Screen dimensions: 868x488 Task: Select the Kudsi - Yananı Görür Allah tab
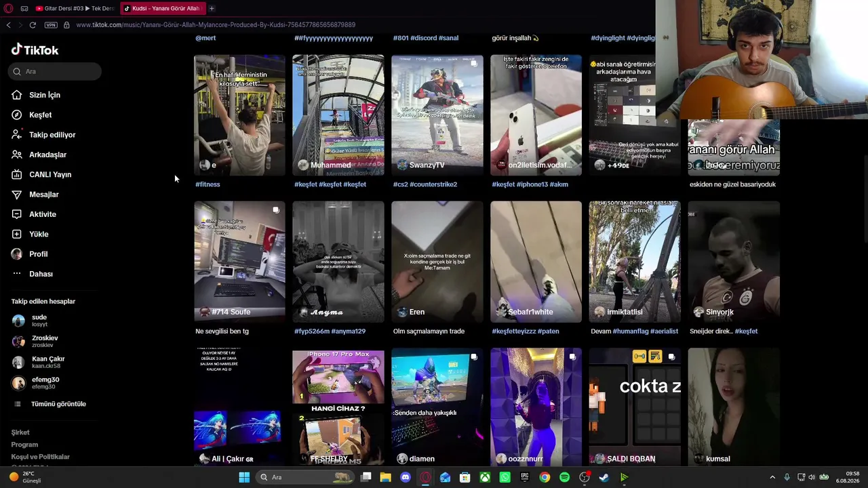[x=163, y=8]
